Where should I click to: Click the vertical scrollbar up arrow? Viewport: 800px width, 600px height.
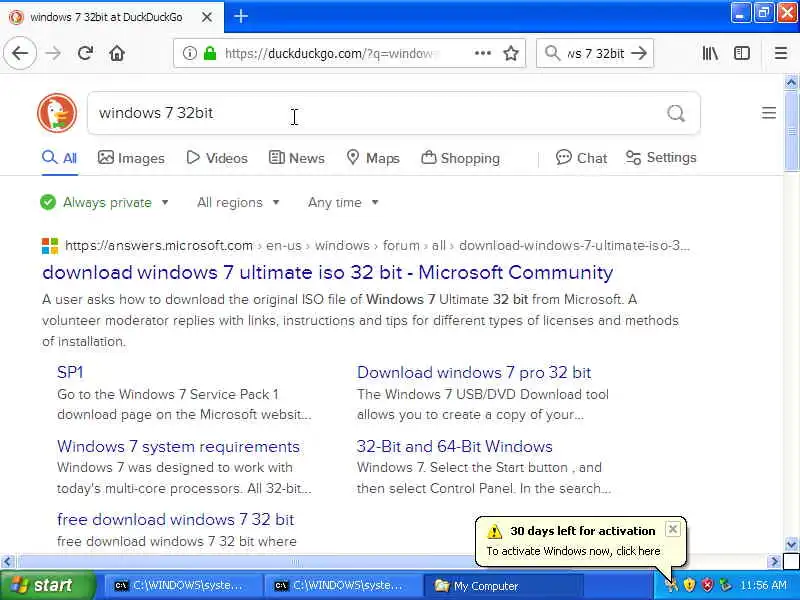791,82
